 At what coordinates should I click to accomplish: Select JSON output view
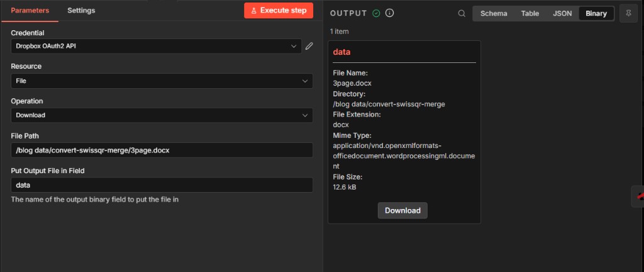562,13
